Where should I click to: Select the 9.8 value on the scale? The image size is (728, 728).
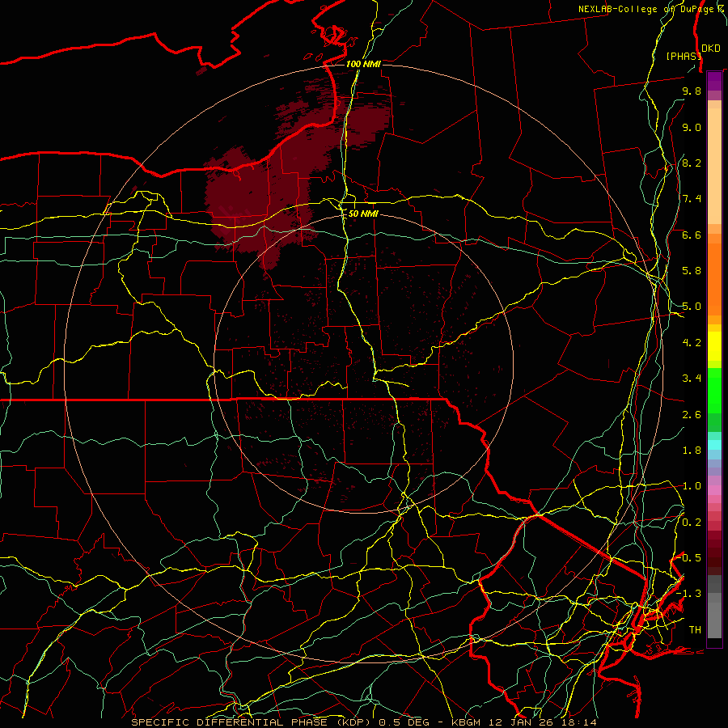(692, 91)
